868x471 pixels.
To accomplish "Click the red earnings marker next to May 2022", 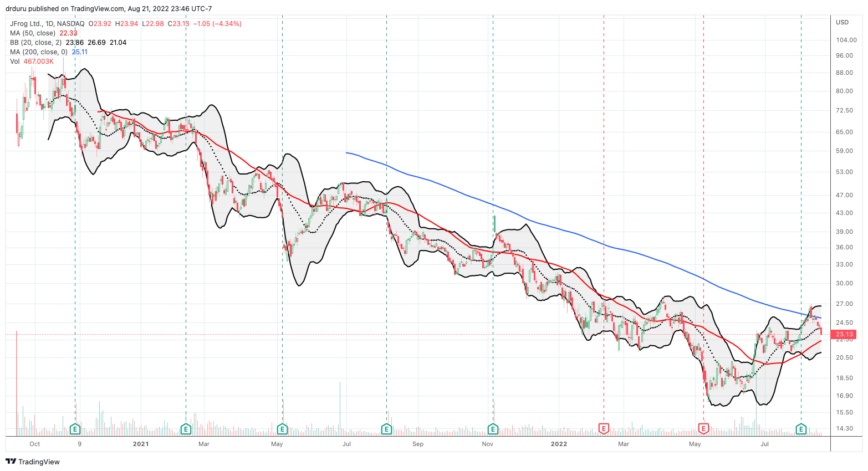I will [703, 429].
